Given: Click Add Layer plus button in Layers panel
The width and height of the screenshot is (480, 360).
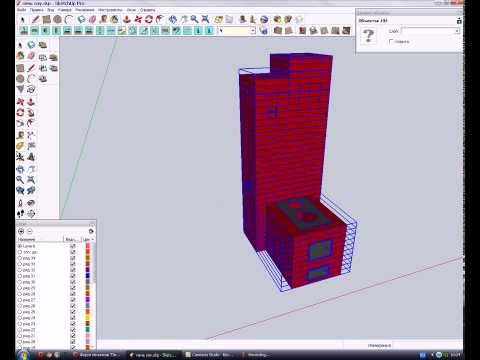Looking at the screenshot, I should (21, 231).
